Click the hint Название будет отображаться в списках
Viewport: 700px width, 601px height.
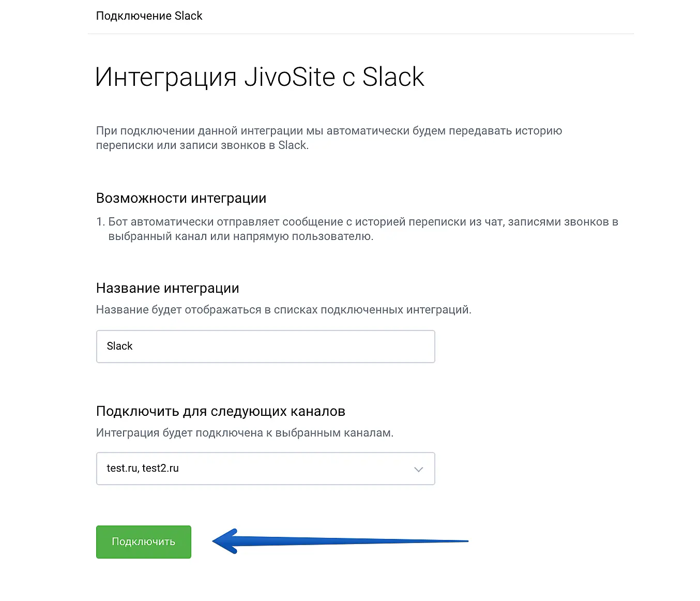[283, 310]
